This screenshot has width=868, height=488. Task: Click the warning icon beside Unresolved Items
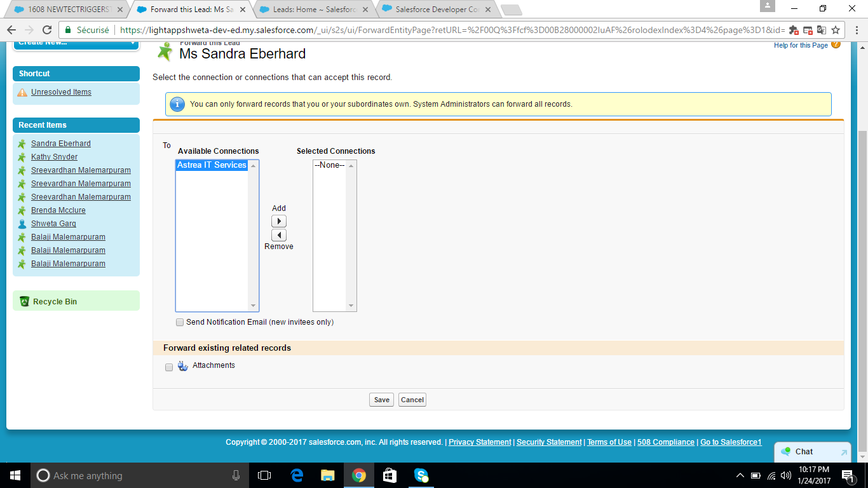coord(22,92)
